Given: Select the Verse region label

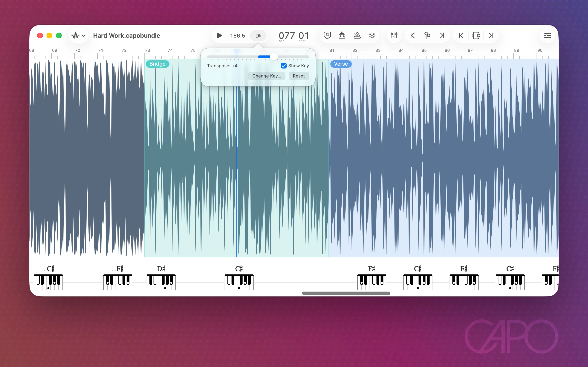Looking at the screenshot, I should [x=341, y=64].
